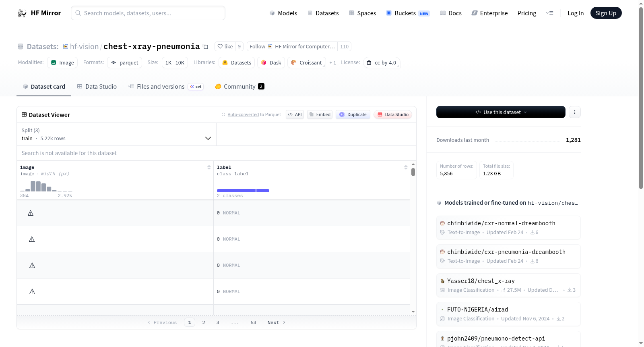The width and height of the screenshot is (644, 347).
Task: Switch to the Data Studio tab
Action: 97,87
